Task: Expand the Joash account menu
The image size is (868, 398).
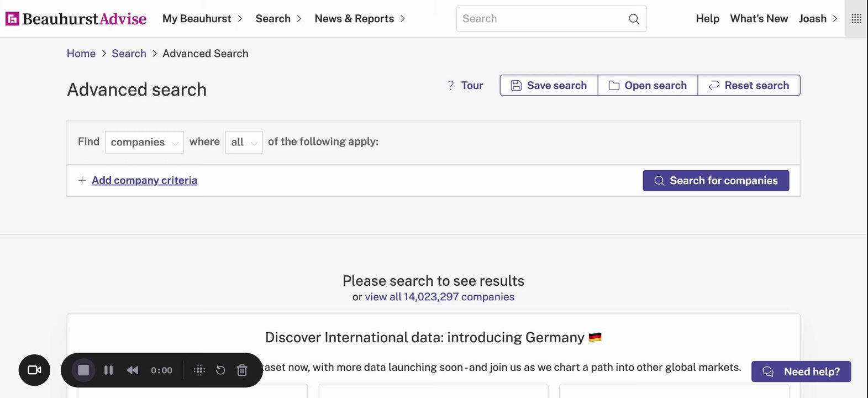Action: coord(818,19)
